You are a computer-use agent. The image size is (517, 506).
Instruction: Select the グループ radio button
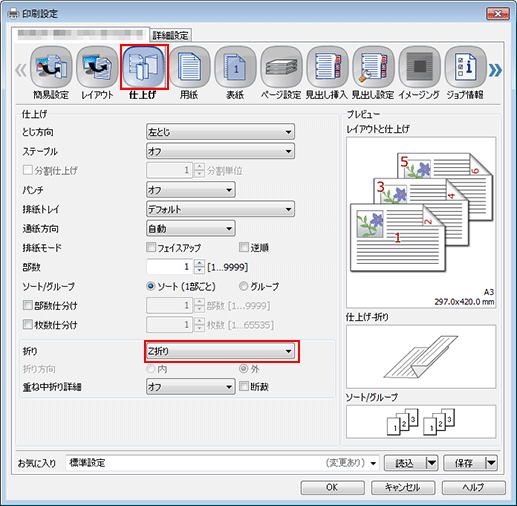click(244, 286)
